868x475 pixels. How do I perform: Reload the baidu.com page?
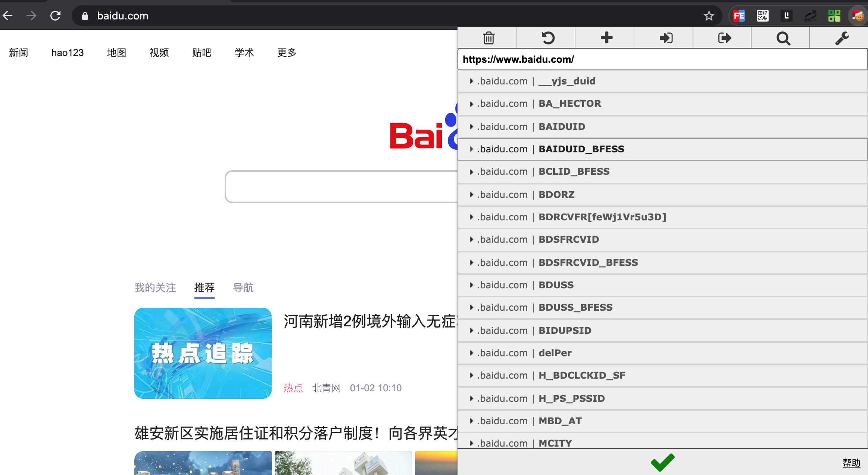coord(55,16)
